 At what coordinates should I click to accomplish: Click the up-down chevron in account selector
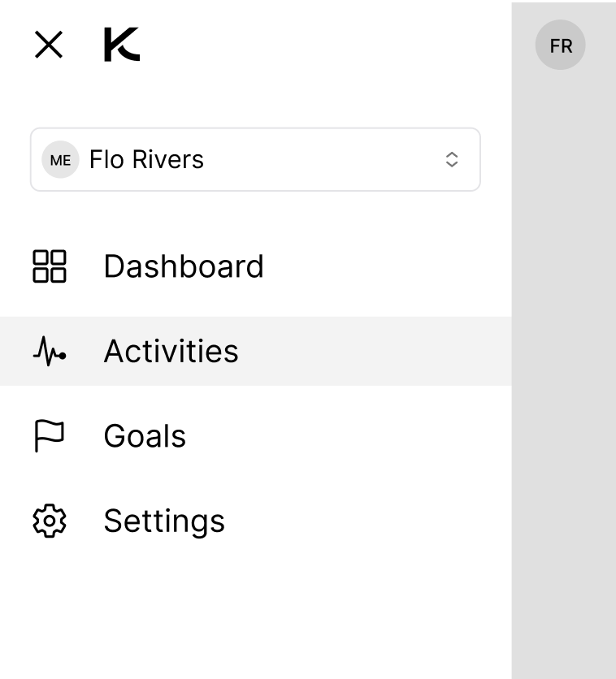coord(452,160)
